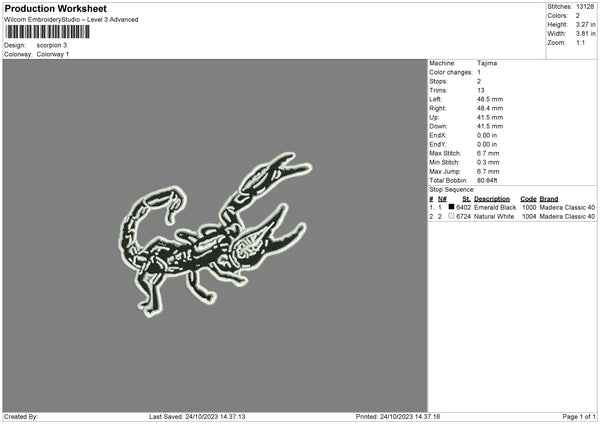The height and width of the screenshot is (424, 600).
Task: Click the Width value 3.81 in
Action: coord(585,34)
